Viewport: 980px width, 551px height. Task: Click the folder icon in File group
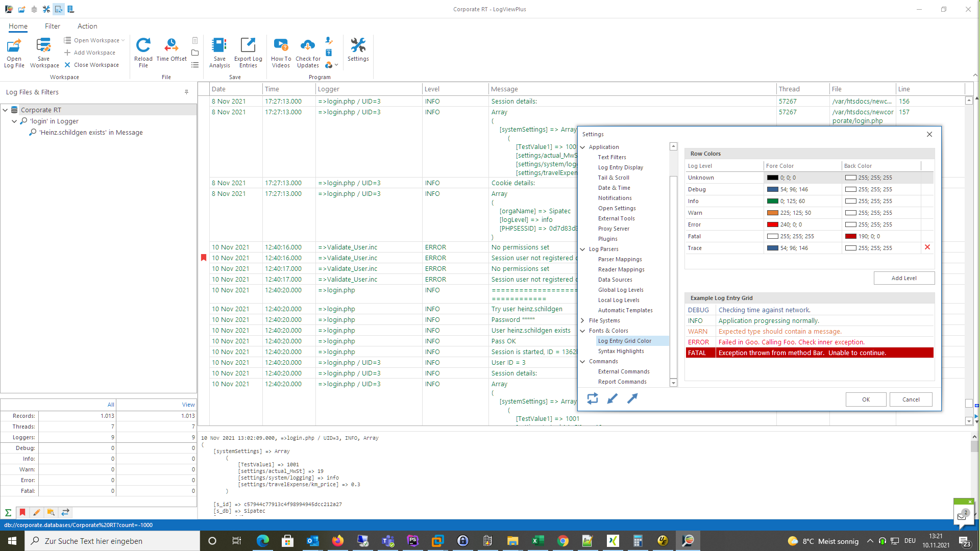coord(195,53)
